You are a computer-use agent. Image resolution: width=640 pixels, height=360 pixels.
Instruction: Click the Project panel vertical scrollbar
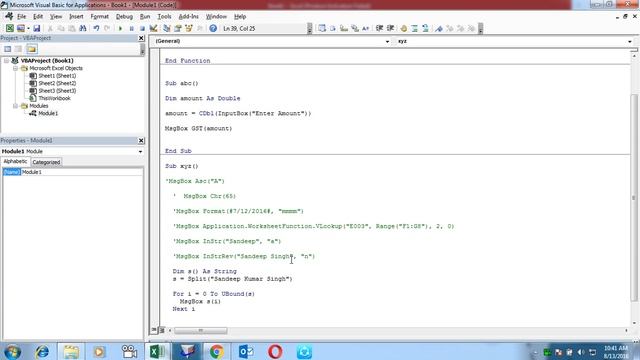click(x=142, y=49)
